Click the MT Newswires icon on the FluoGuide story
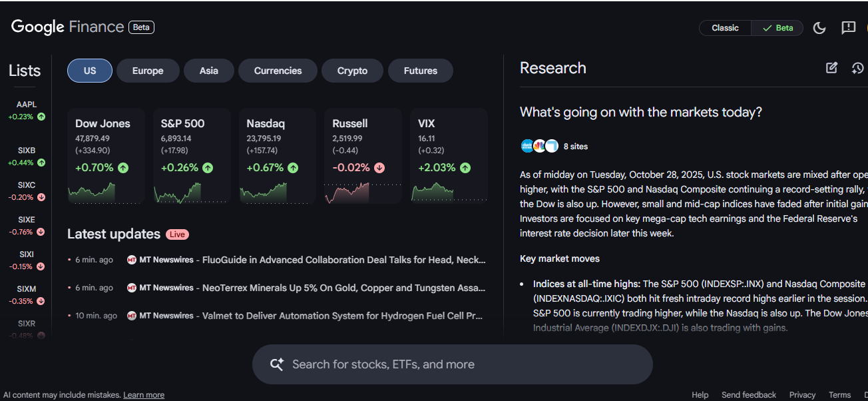This screenshot has width=868, height=401. (x=132, y=260)
